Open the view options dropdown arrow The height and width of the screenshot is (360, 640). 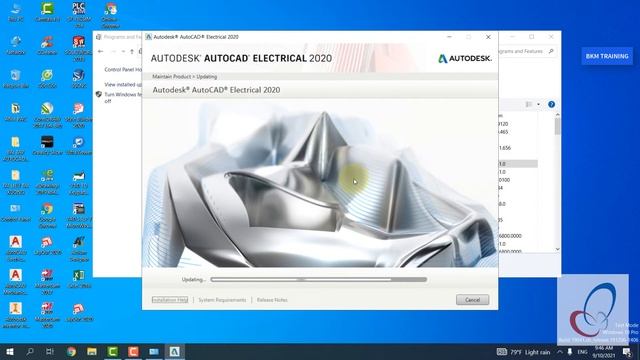538,104
